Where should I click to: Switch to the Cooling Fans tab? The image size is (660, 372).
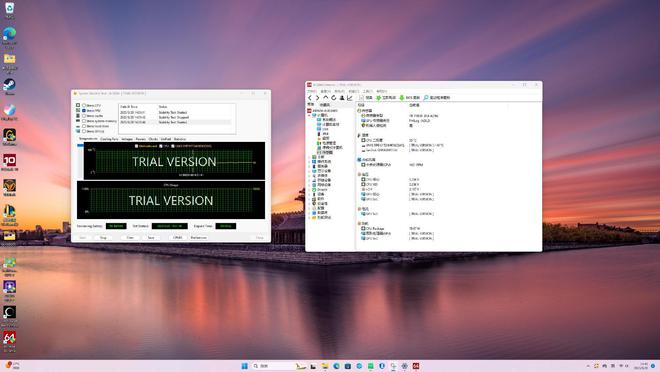point(109,139)
